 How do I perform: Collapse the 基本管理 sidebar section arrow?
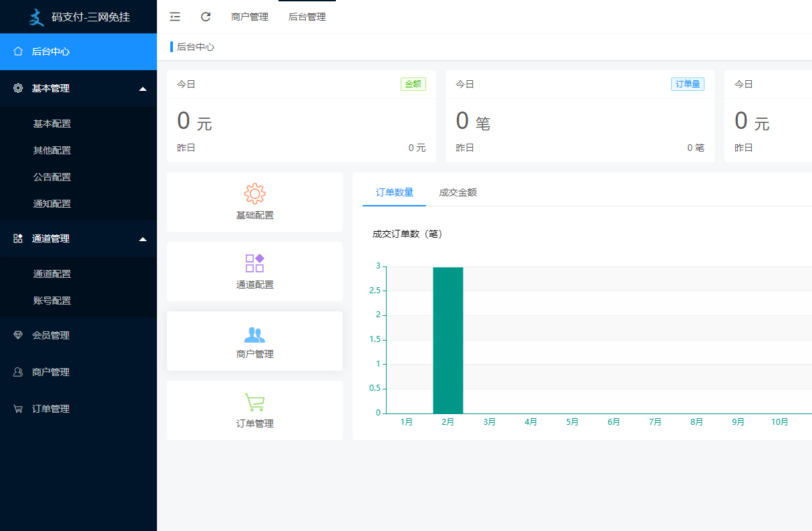point(143,89)
